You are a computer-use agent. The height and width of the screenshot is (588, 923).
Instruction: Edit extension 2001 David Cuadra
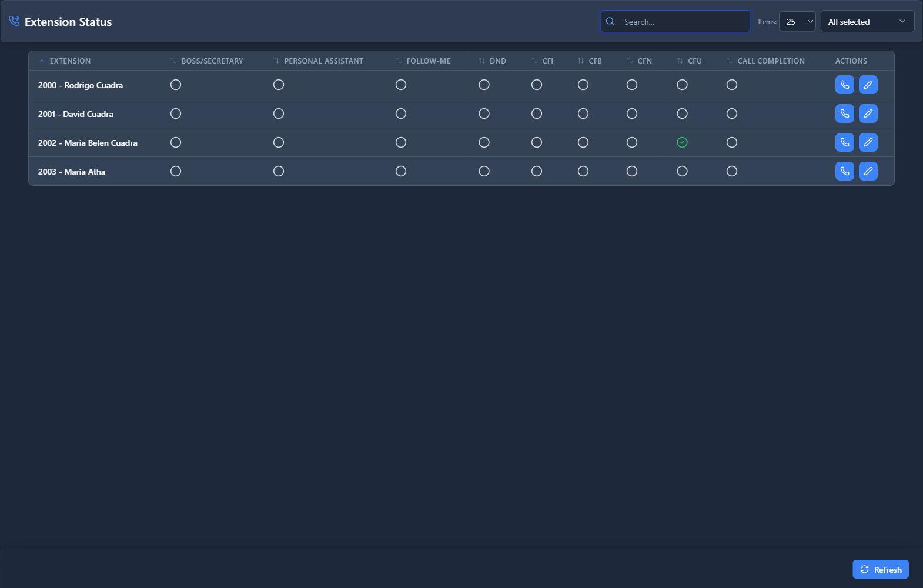click(x=868, y=113)
